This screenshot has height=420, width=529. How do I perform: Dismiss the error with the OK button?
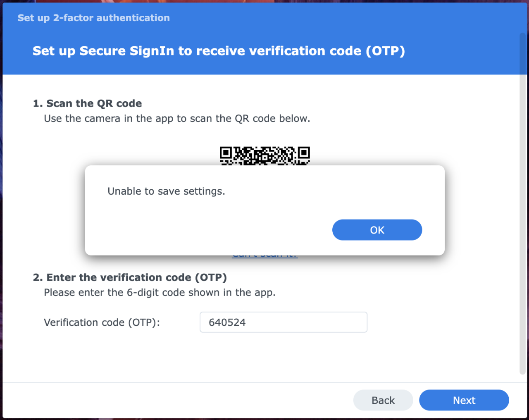pos(377,230)
